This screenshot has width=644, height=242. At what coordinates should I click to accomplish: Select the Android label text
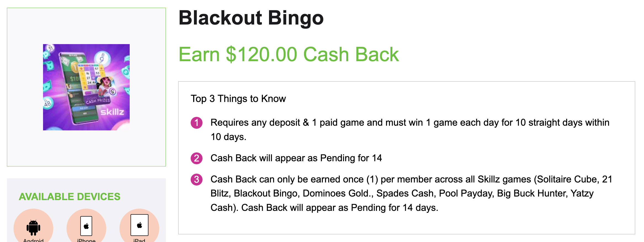(x=33, y=240)
